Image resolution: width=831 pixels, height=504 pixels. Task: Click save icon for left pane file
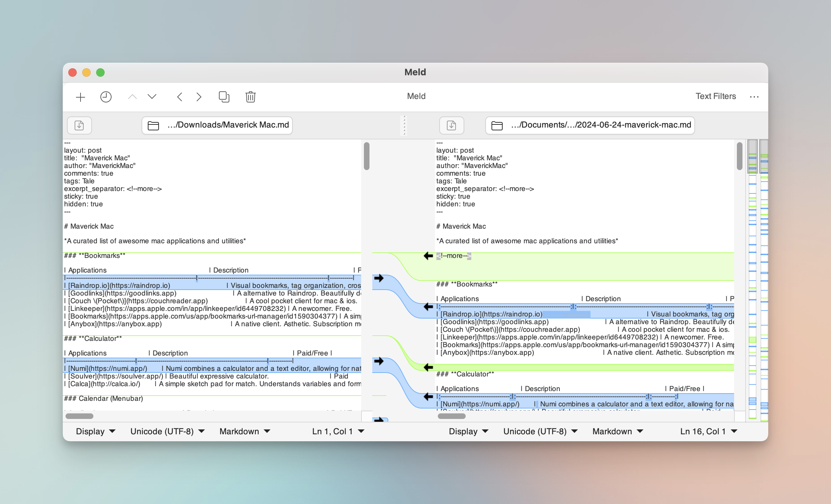[x=79, y=125]
